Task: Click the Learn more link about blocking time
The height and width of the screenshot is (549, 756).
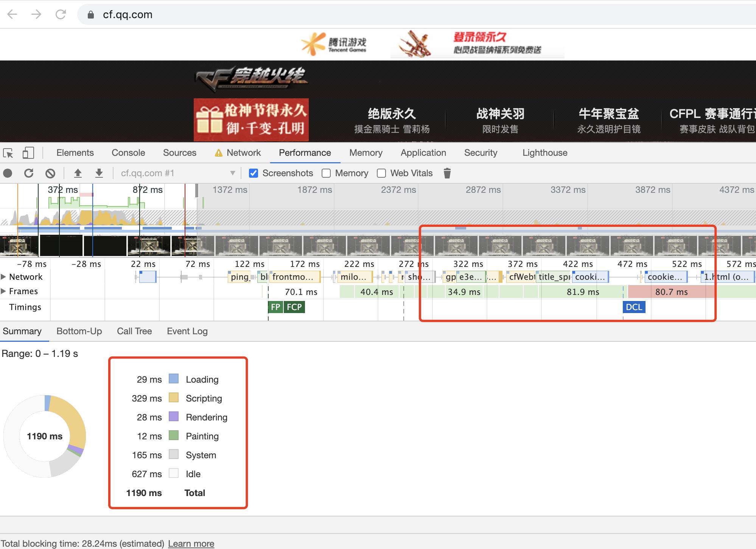Action: 191,543
